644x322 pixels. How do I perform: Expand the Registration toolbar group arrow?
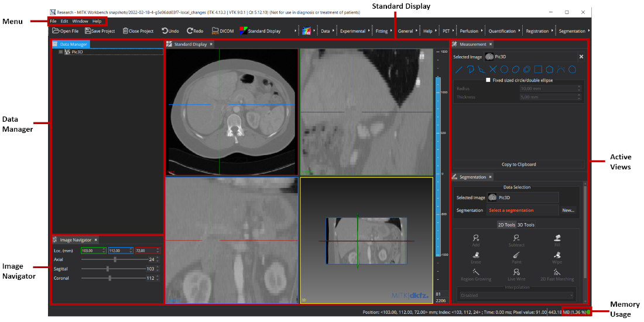point(553,31)
